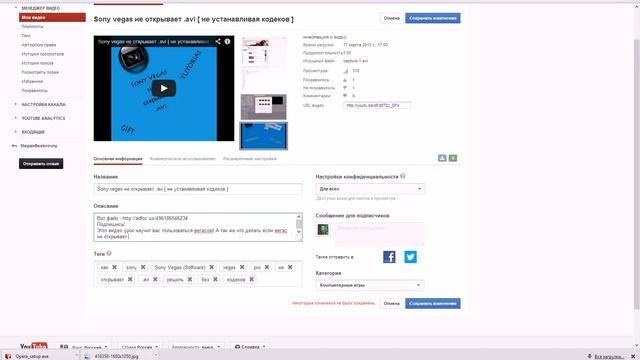Image resolution: width=640 pixels, height=360 pixels.
Task: Click the top Отмена button
Action: (391, 18)
